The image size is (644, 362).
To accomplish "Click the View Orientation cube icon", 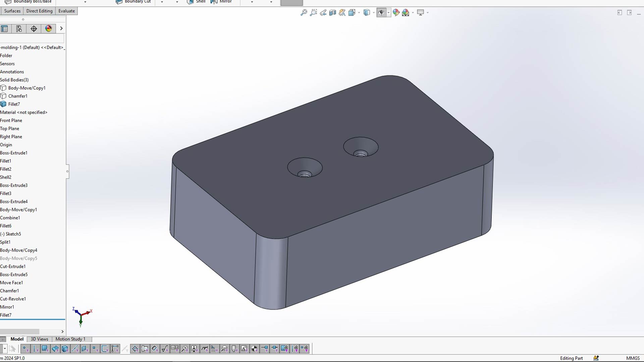I will 352,12.
